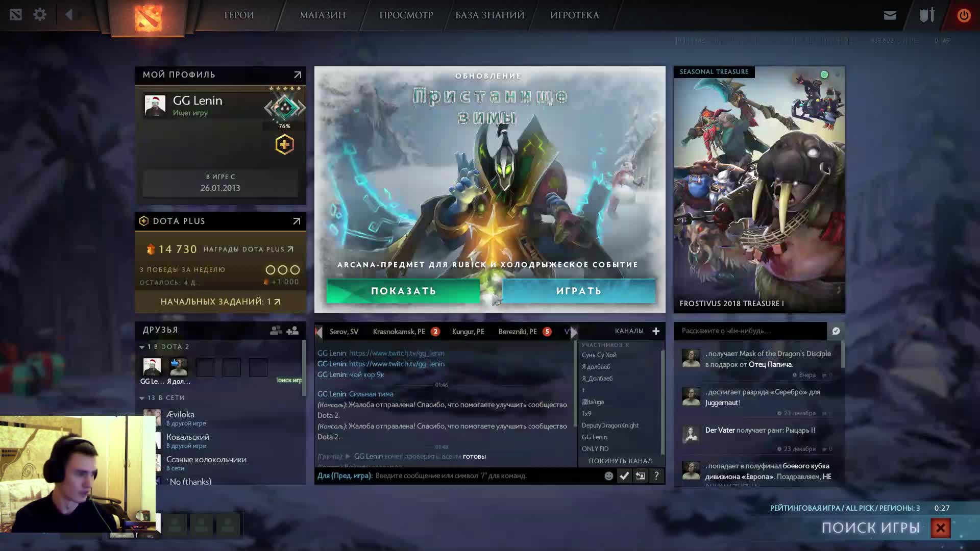Open the emoticon smiley picker
Viewport: 980px width, 551px height.
click(608, 476)
